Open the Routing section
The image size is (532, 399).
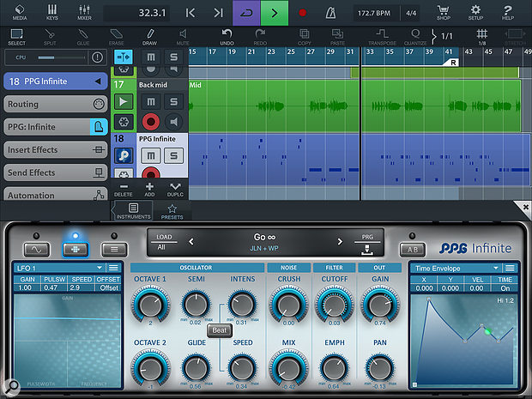coord(56,104)
